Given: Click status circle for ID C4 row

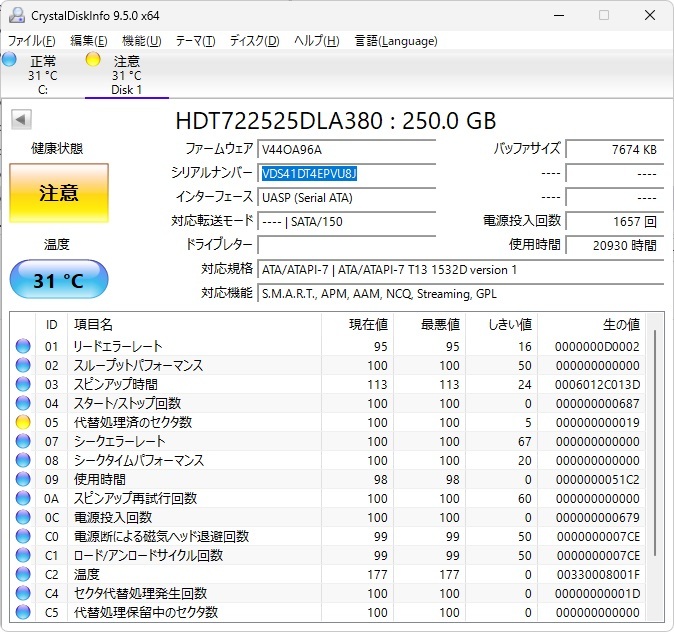Looking at the screenshot, I should (23, 593).
